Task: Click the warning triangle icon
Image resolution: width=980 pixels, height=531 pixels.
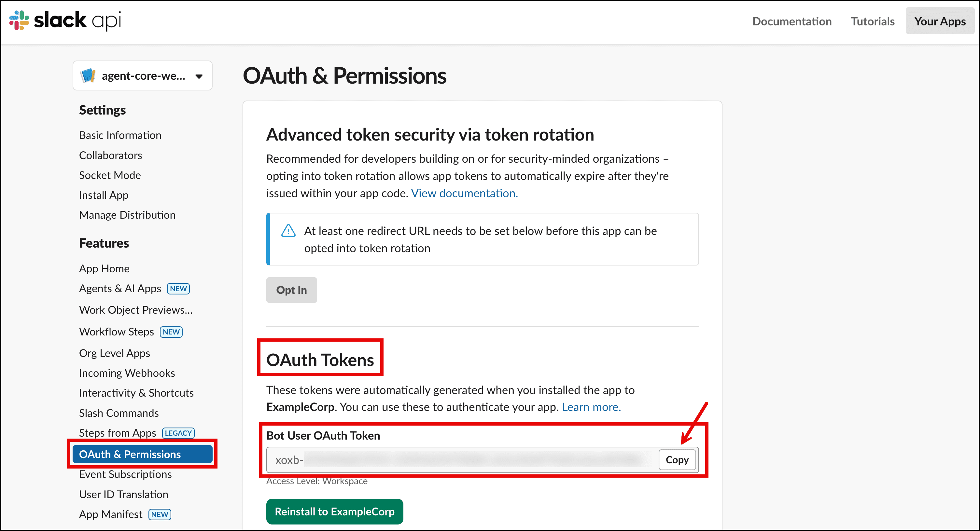Action: (288, 230)
